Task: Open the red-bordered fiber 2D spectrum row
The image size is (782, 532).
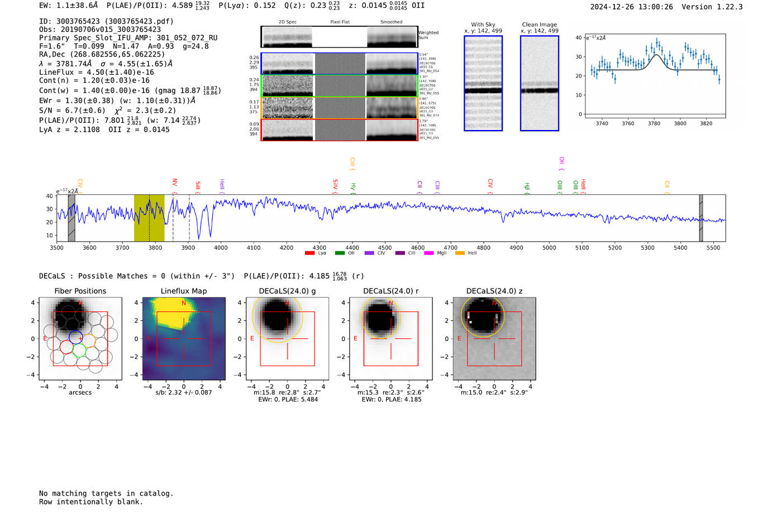Action: coord(339,130)
